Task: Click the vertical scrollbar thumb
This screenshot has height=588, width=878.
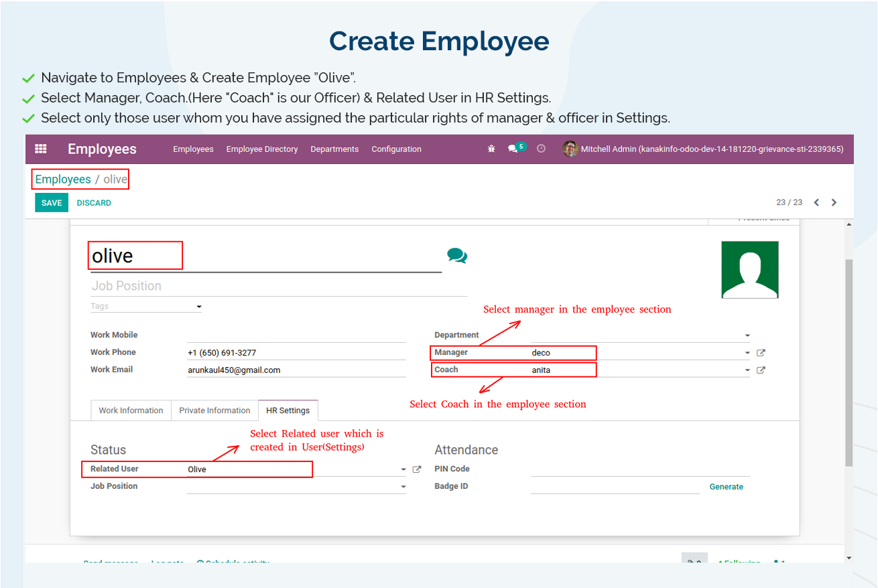Action: tap(849, 362)
